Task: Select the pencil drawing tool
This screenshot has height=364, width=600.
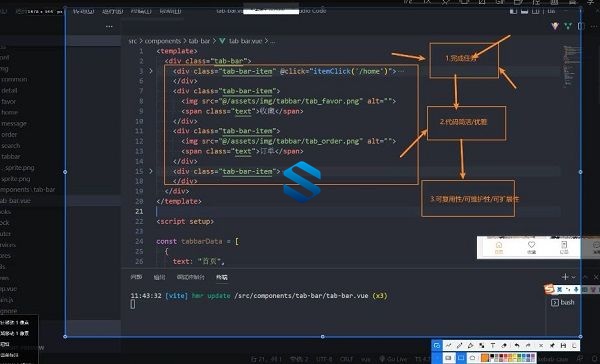Action: [x=459, y=345]
